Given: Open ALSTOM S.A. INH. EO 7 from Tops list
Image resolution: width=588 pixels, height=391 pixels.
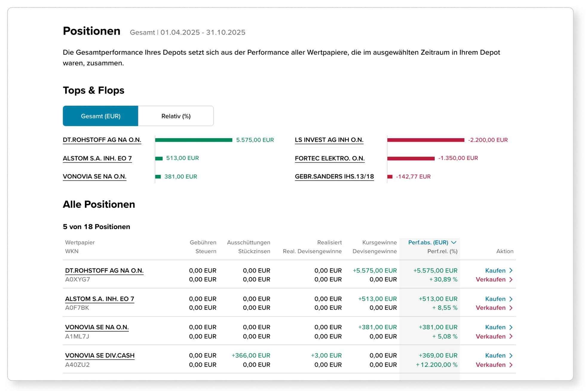Looking at the screenshot, I should pyautogui.click(x=97, y=158).
